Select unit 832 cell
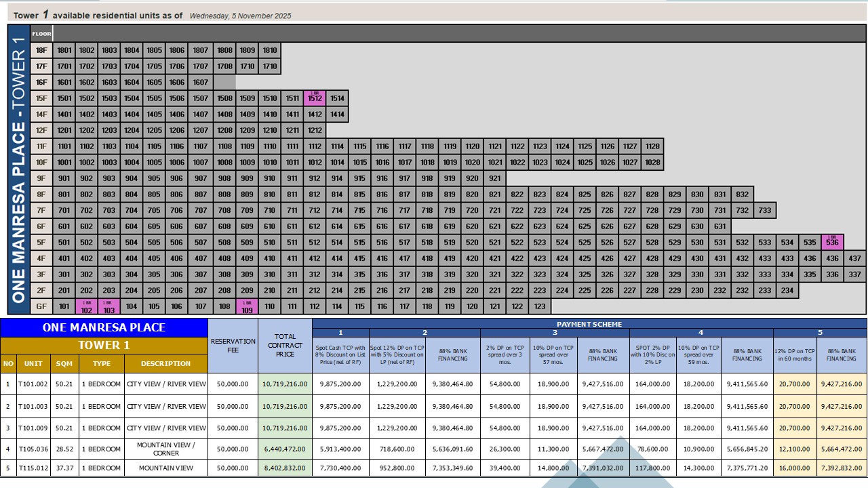This screenshot has height=488, width=868. [x=743, y=195]
